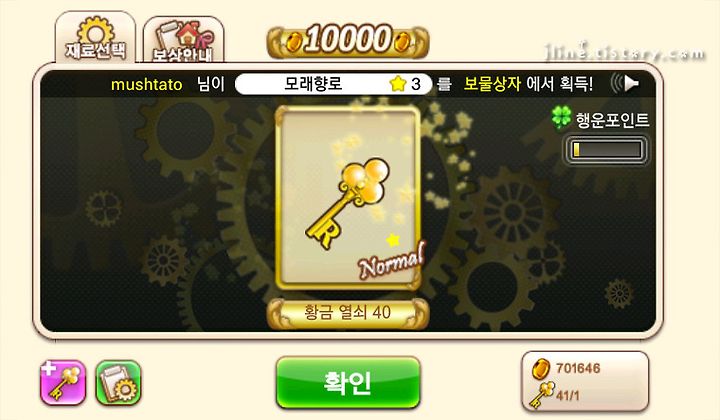720x420 pixels.
Task: Tap the purple add-key icon button
Action: pyautogui.click(x=63, y=383)
